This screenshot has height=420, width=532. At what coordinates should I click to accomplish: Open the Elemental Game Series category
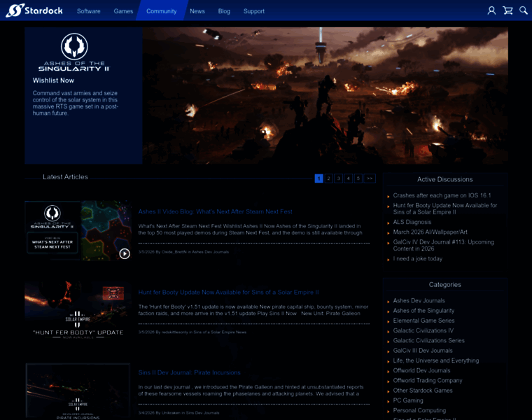tap(423, 321)
